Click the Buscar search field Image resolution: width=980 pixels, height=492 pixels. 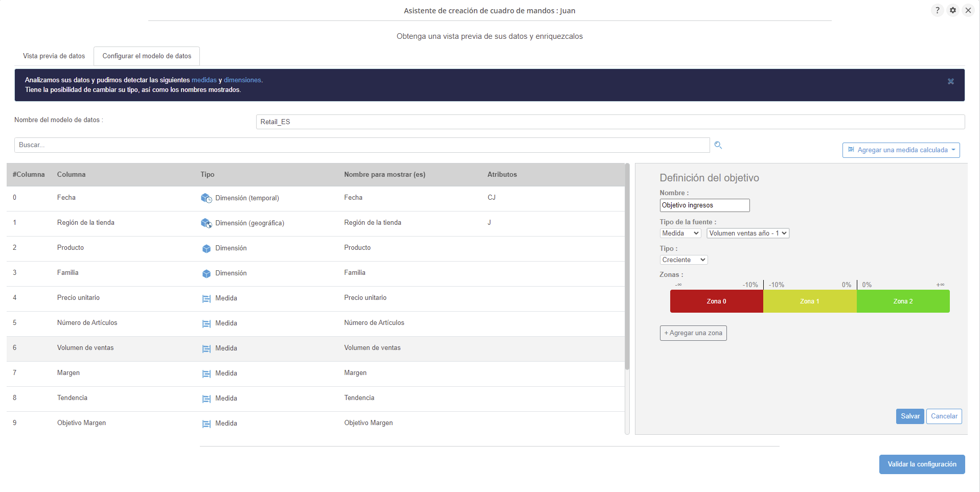[x=362, y=145]
